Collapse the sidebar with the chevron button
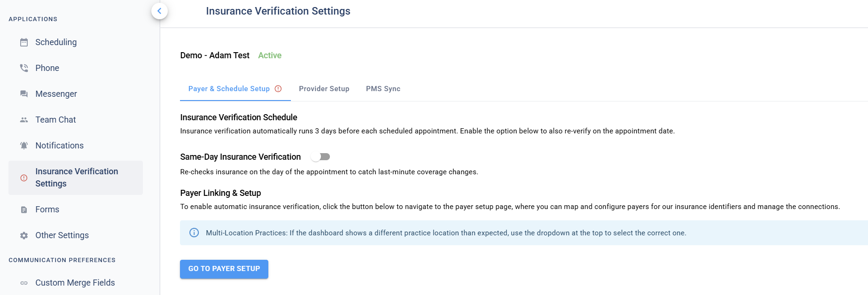 (x=159, y=11)
